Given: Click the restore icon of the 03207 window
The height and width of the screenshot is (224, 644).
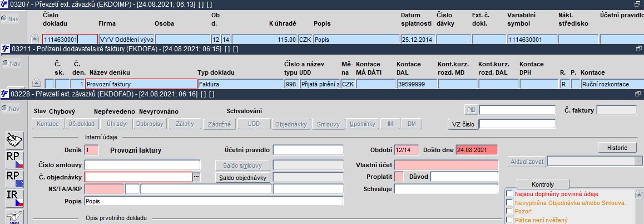Looking at the screenshot, I should 638,4.
